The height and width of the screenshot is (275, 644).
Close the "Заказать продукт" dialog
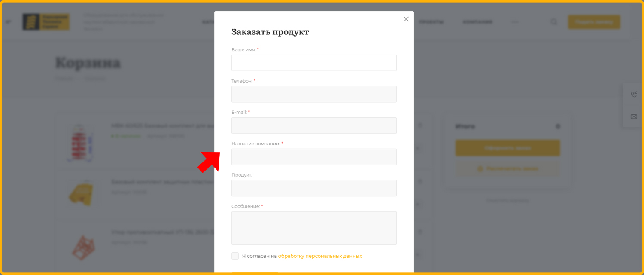click(x=406, y=19)
